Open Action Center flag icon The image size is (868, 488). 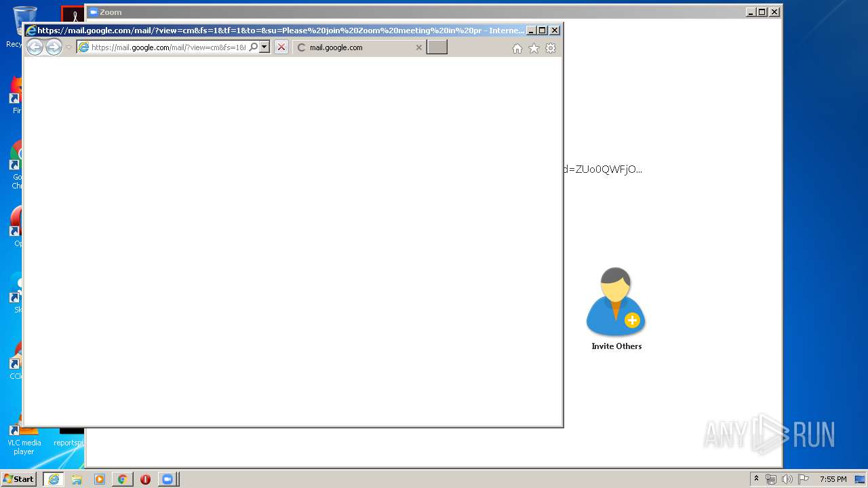point(804,479)
